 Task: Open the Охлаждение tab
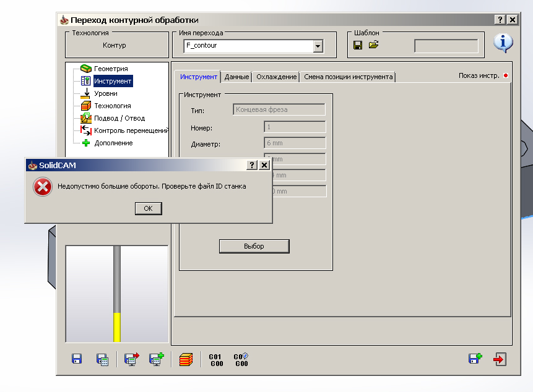tap(276, 77)
